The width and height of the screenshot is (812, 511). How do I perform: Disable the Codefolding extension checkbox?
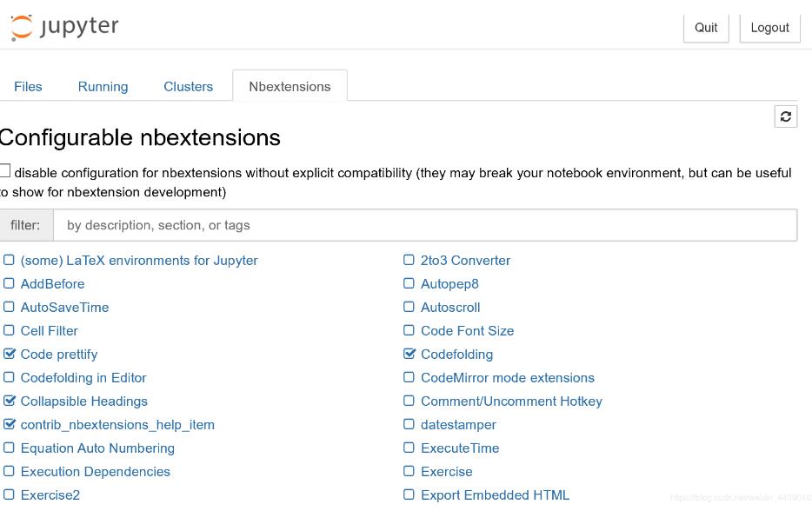click(409, 354)
